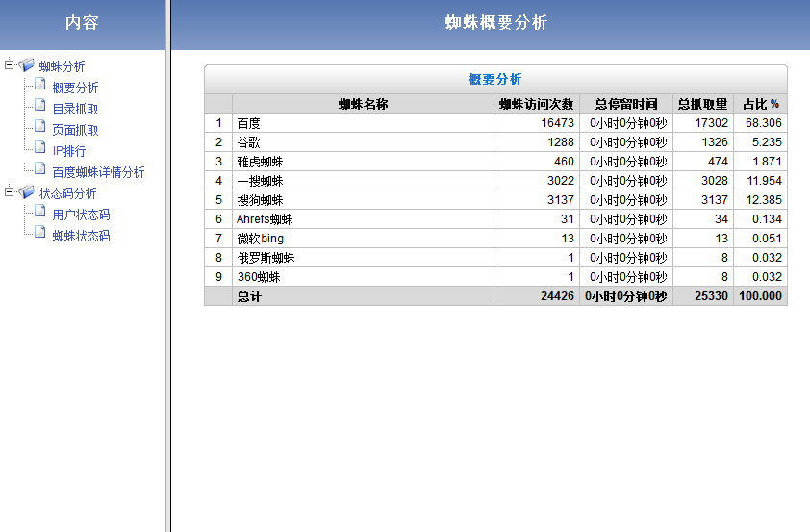
Task: Click the percentage 0.051
Action: click(x=767, y=239)
